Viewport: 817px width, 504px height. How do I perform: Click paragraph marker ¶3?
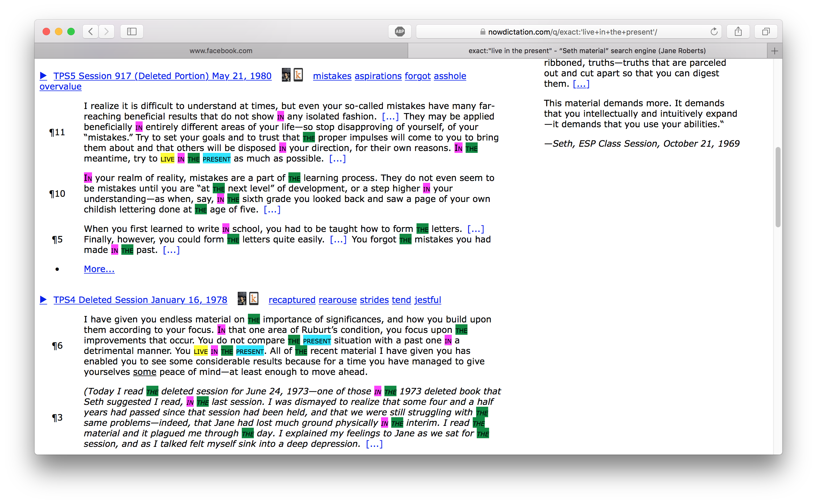point(57,418)
